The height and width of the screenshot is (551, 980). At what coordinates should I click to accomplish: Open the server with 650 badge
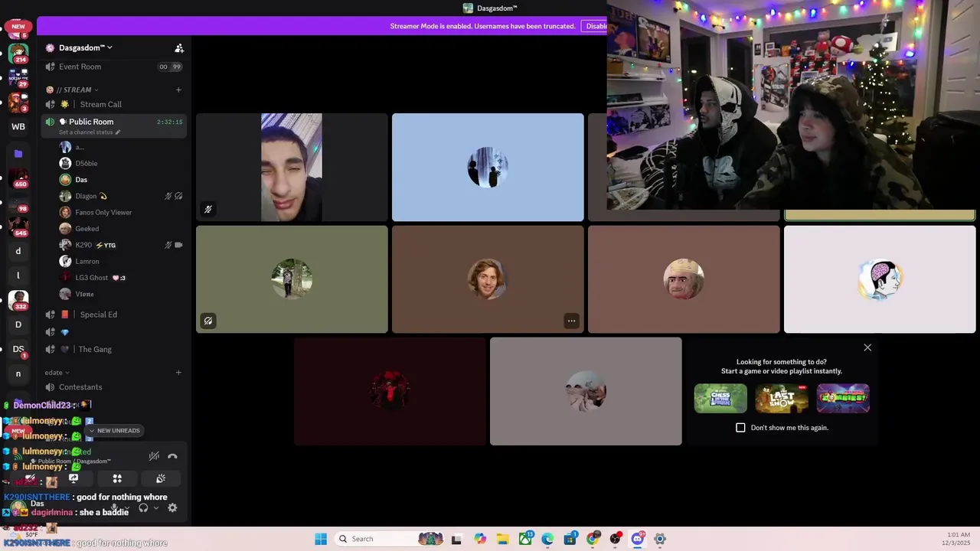18,178
